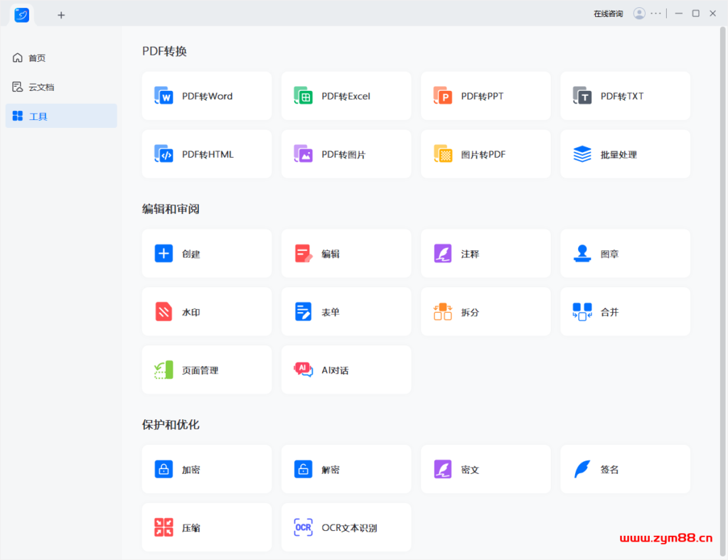Open the PDF转Word conversion tool
Image resolution: width=728 pixels, height=560 pixels.
[206, 96]
